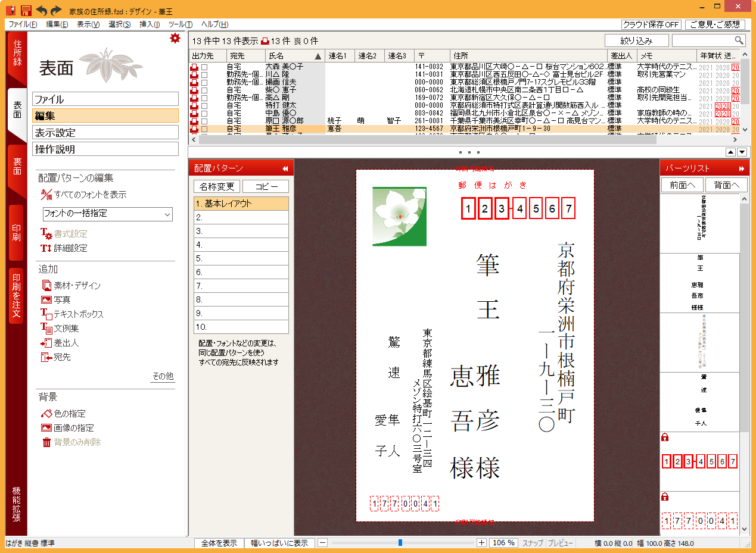756x553 pixels.
Task: Click printer icon for 筆王 雅彦 row
Action: pos(194,129)
